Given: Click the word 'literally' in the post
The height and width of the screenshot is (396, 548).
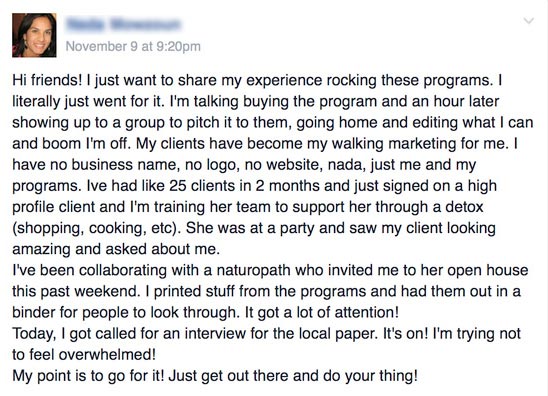Looking at the screenshot, I should tap(36, 101).
